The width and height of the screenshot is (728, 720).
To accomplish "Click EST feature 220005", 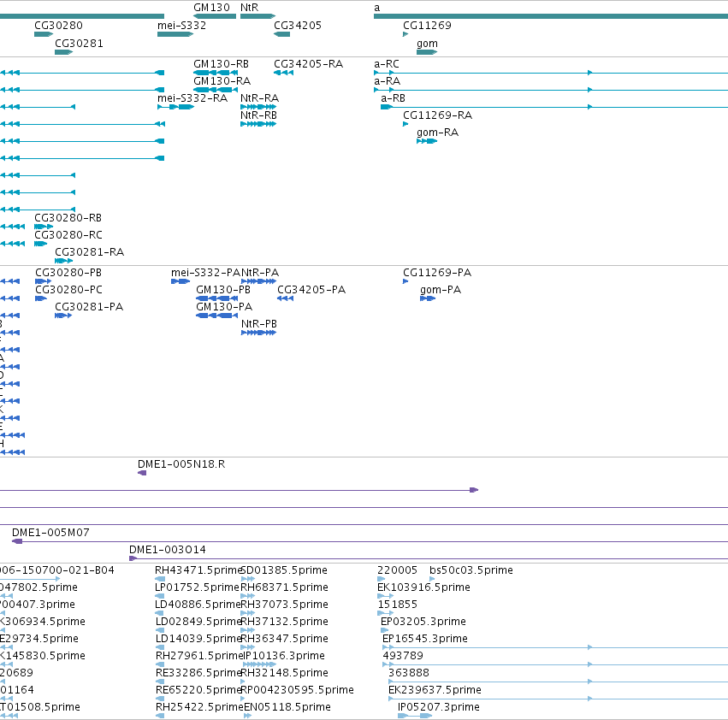I will [382, 579].
